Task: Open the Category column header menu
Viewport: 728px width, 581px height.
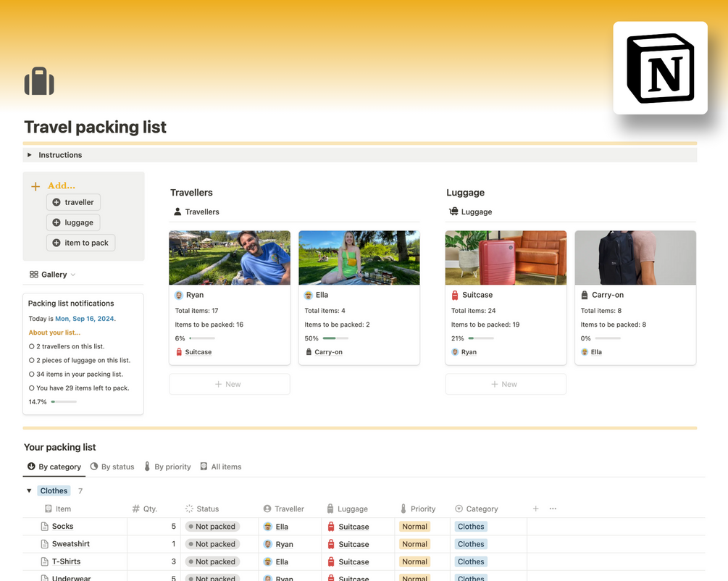Action: (x=477, y=509)
